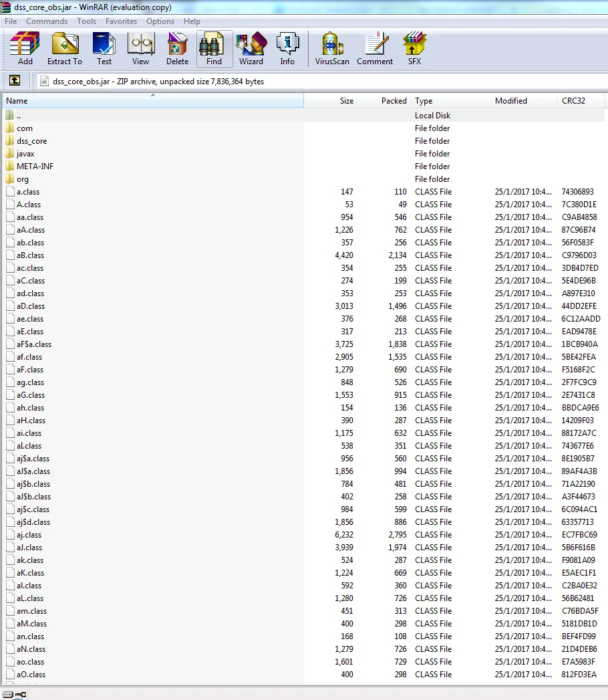Sort by CRC32 column header
Viewport: 608px width, 700px height.
(581, 100)
